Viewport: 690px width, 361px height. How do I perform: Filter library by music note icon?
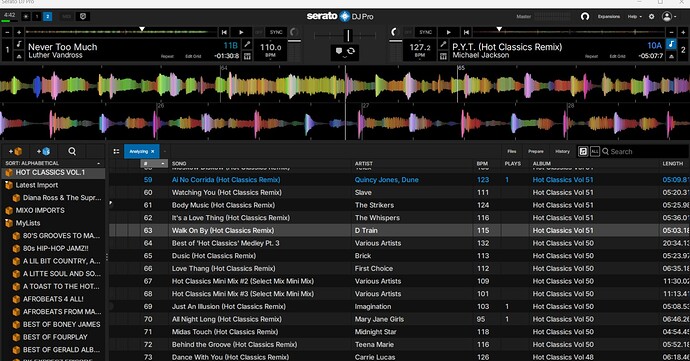click(583, 151)
